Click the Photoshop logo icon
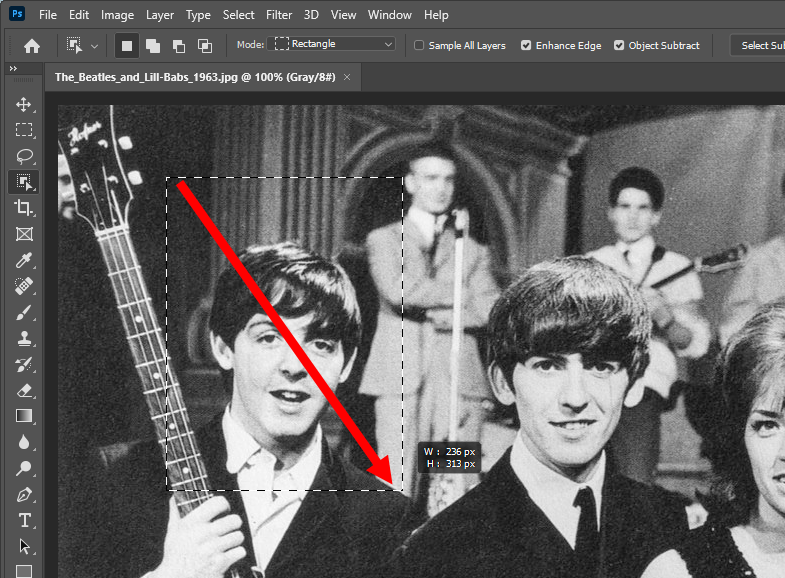 [x=17, y=14]
